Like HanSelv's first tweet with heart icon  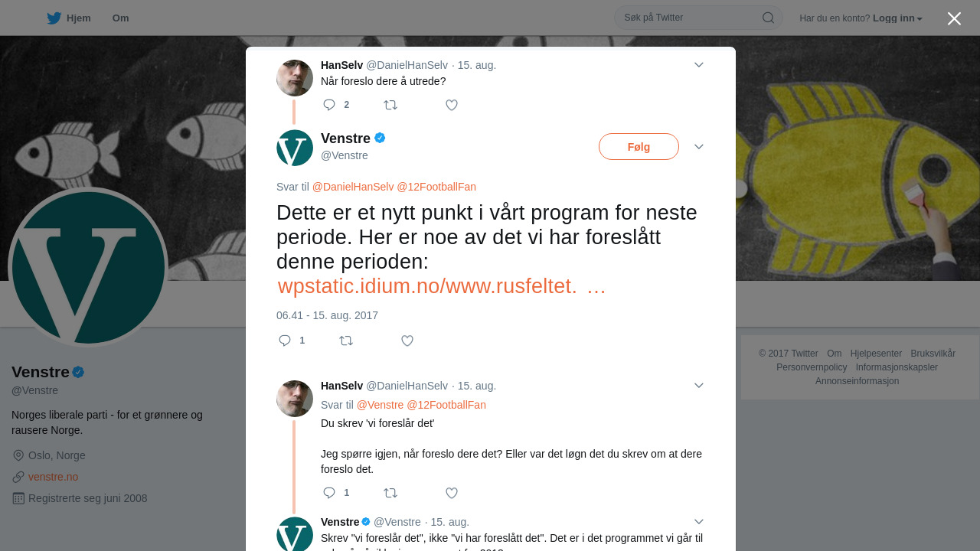452,105
